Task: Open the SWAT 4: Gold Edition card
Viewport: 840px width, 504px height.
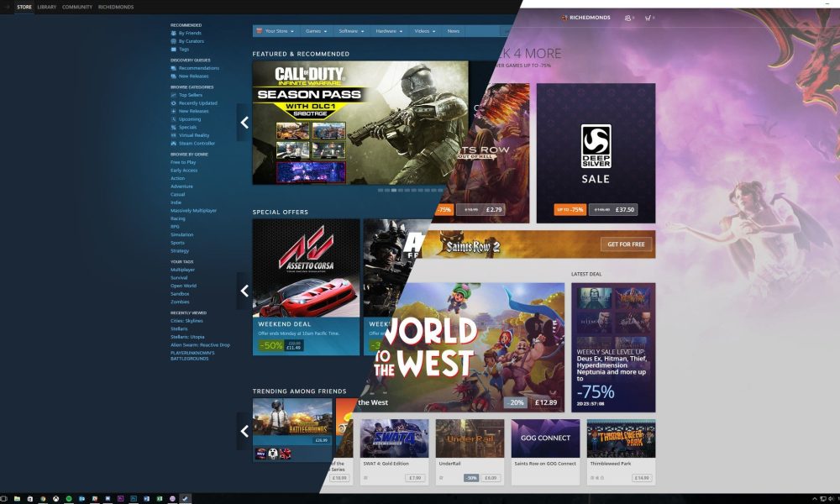Action: pyautogui.click(x=394, y=452)
